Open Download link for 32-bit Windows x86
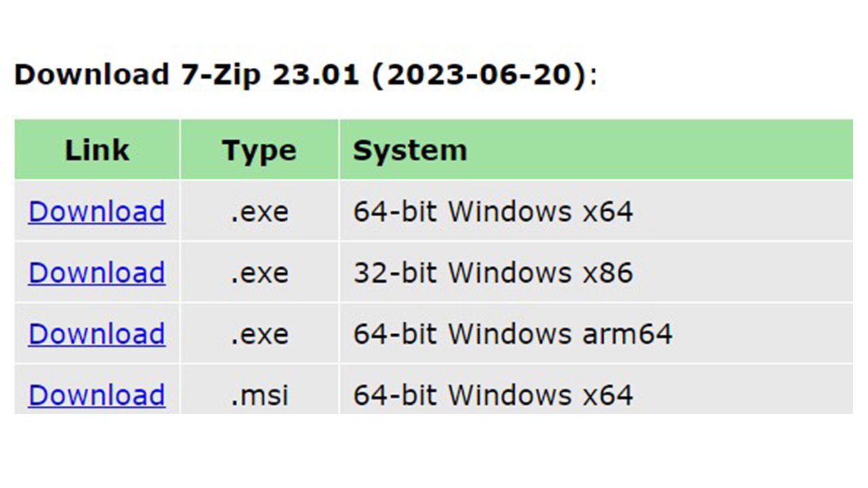The width and height of the screenshot is (868, 488). pos(97,272)
